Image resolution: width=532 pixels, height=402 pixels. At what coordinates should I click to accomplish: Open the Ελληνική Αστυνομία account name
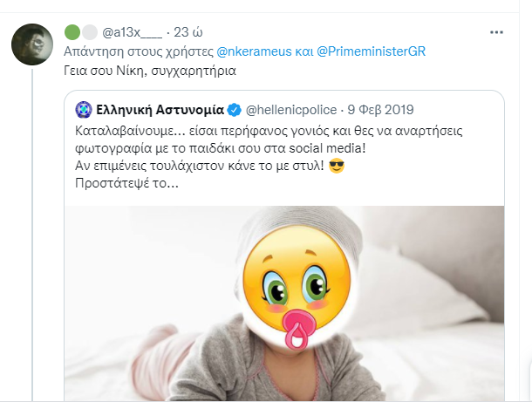pyautogui.click(x=160, y=110)
